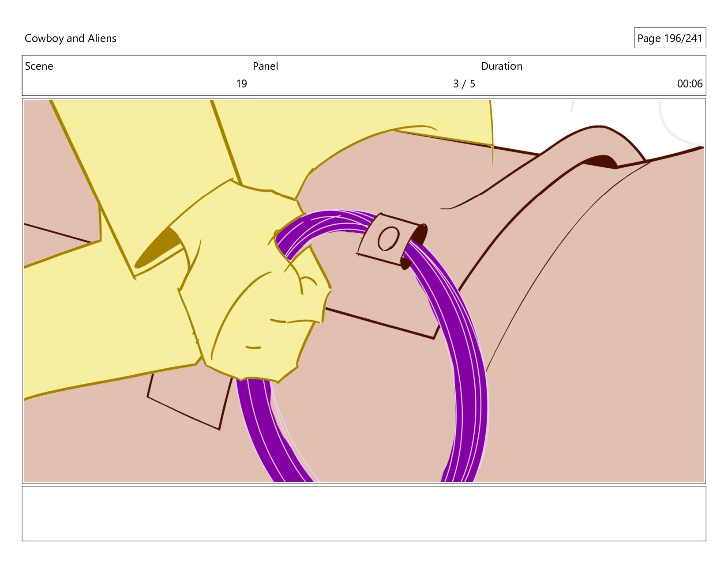Click the 'Page 196/241' page indicator box
The height and width of the screenshot is (563, 728).
click(670, 38)
